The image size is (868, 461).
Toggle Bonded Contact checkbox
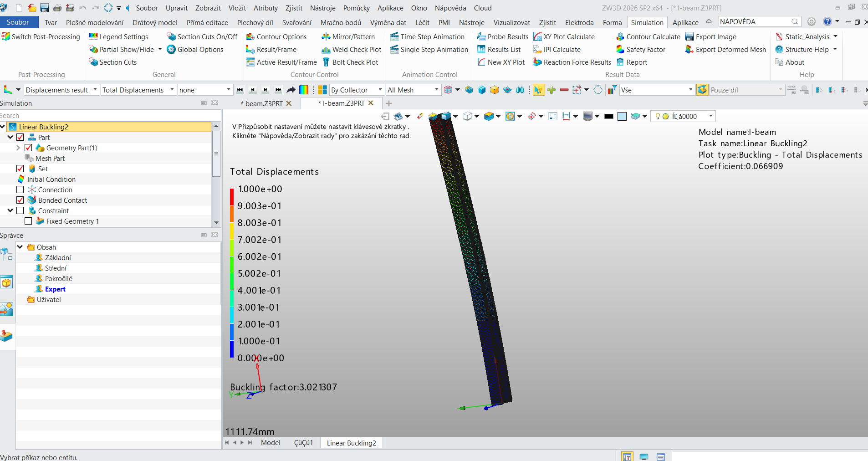pyautogui.click(x=20, y=200)
